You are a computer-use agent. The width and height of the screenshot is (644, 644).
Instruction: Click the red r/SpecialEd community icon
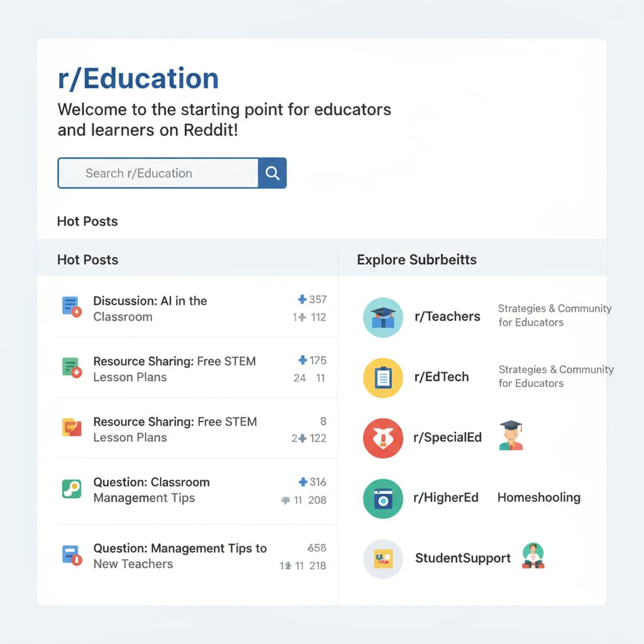[383, 438]
